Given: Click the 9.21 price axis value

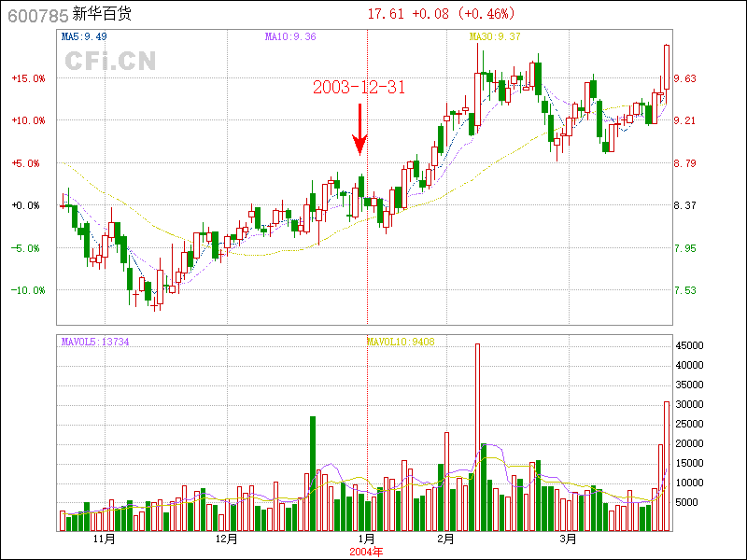Looking at the screenshot, I should tap(684, 121).
